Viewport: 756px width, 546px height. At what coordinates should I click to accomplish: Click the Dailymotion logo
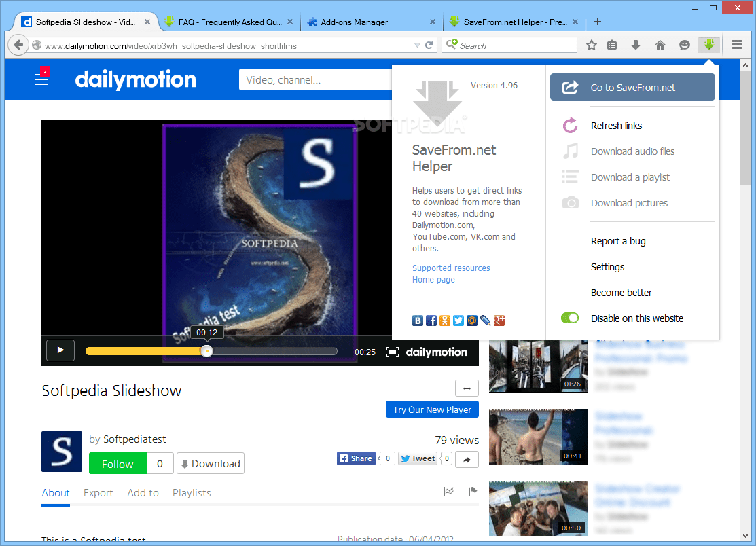coord(135,79)
